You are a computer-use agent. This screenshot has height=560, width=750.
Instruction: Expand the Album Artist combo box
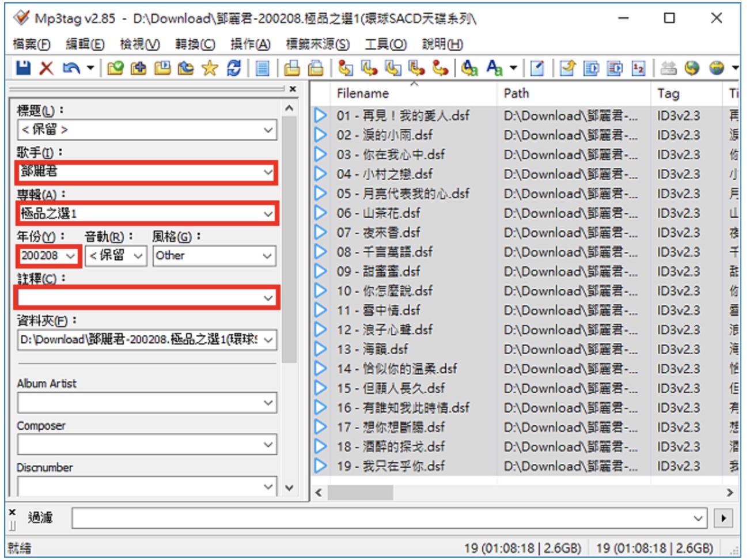pos(268,402)
